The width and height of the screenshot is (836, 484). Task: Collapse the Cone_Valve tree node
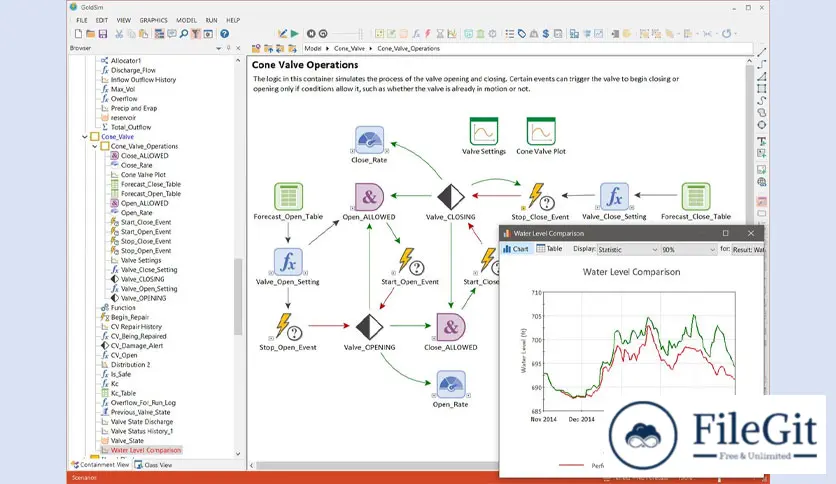(x=85, y=137)
